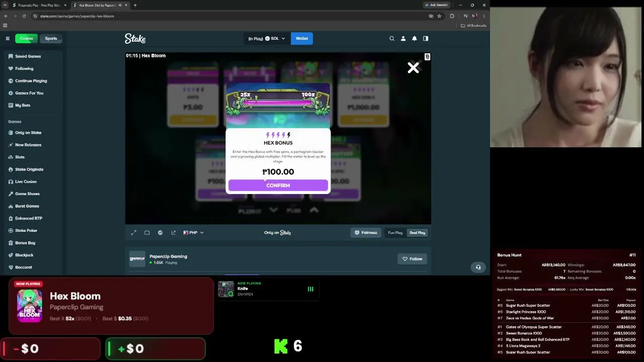Open the browser extensions puzzle icon

click(x=452, y=16)
